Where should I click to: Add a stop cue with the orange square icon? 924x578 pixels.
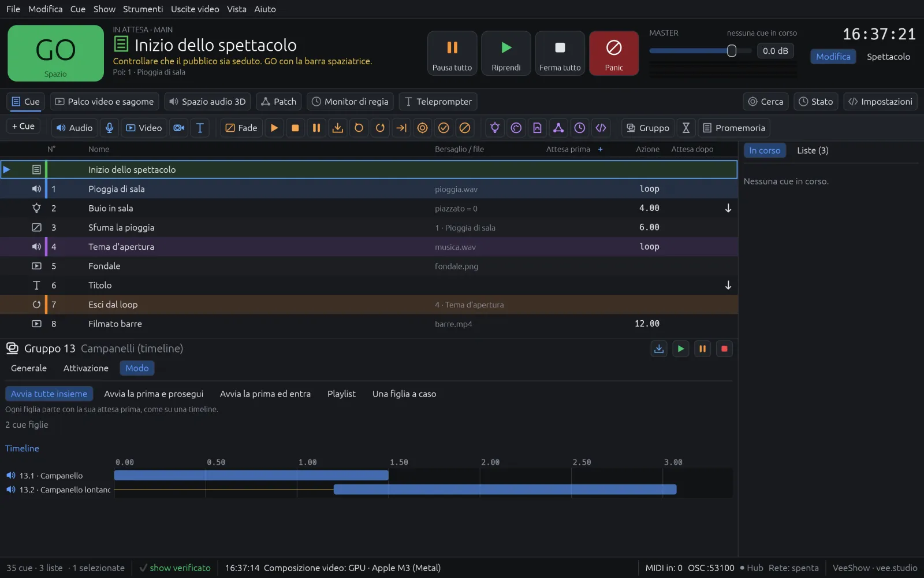tap(295, 128)
